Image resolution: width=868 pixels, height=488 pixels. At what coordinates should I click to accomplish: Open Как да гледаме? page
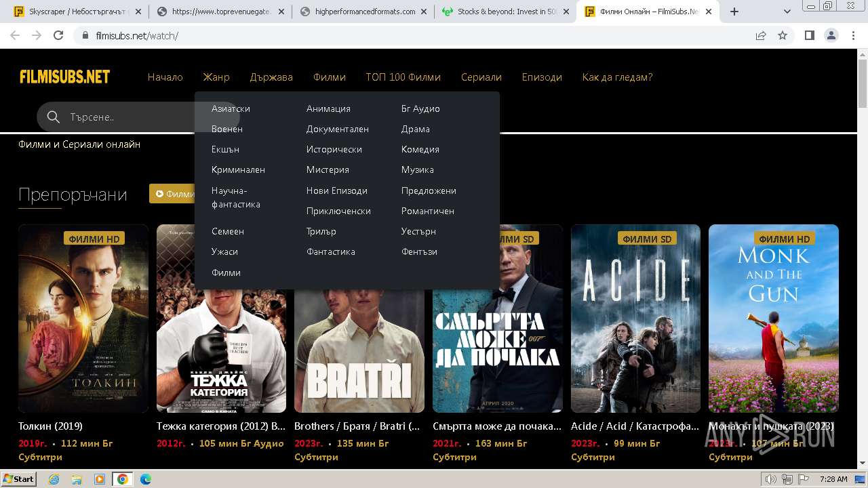click(x=617, y=77)
